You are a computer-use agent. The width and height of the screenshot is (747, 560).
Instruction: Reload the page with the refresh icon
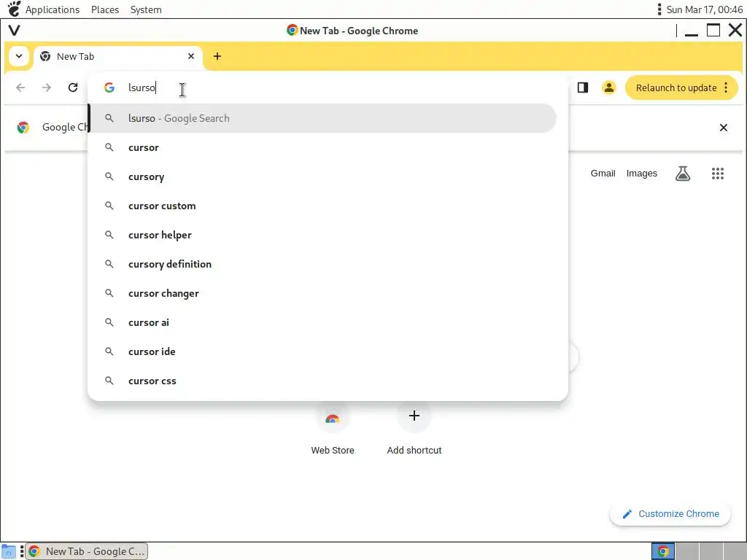pyautogui.click(x=73, y=87)
